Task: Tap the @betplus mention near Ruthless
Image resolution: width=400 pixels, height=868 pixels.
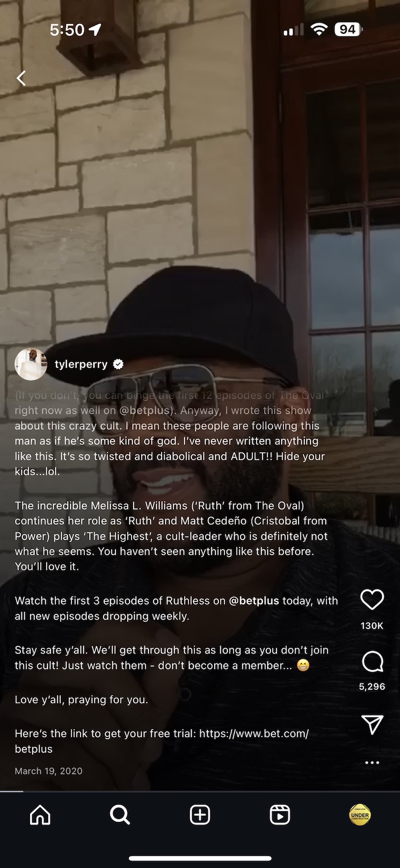Action: 254,601
